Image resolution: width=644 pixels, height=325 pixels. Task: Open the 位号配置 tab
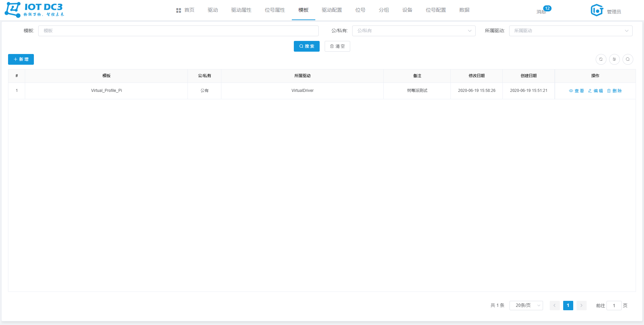pyautogui.click(x=436, y=10)
